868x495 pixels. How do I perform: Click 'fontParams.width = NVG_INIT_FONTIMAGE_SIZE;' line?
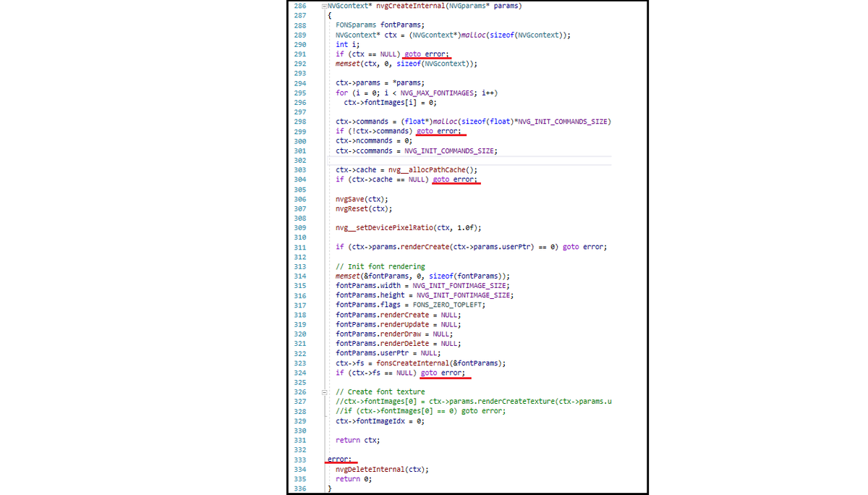422,286
